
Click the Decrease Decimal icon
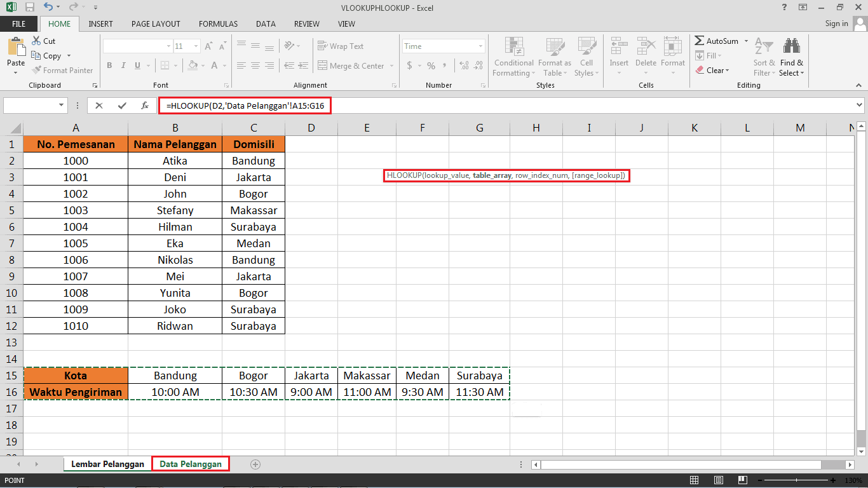tap(478, 65)
